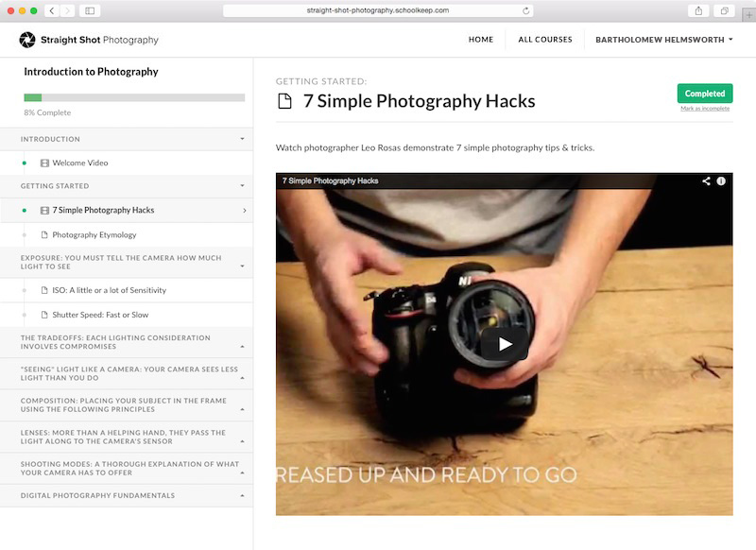This screenshot has width=756, height=550.
Task: Open a new tab with the plus button
Action: pos(748,15)
